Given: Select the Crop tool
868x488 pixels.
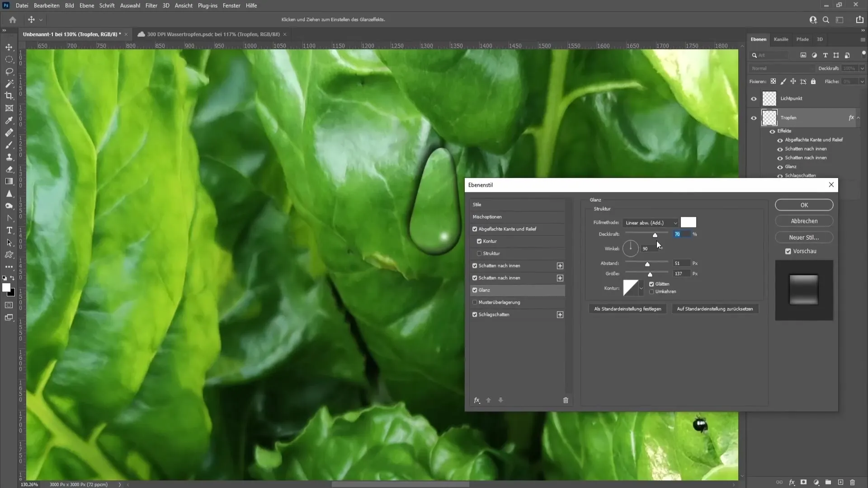Looking at the screenshot, I should point(9,96).
